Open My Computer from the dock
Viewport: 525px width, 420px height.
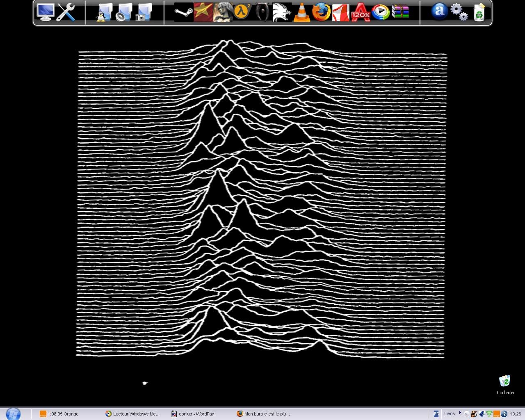(x=45, y=12)
